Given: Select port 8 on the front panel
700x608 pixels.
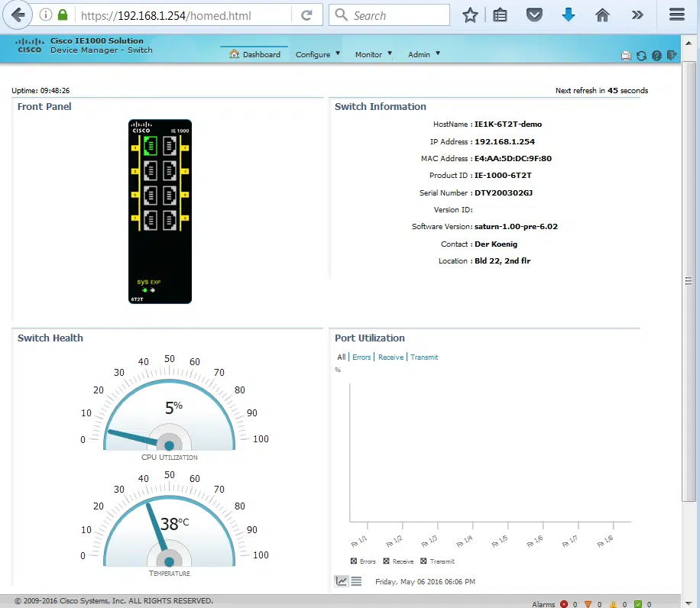Looking at the screenshot, I should coord(169,220).
